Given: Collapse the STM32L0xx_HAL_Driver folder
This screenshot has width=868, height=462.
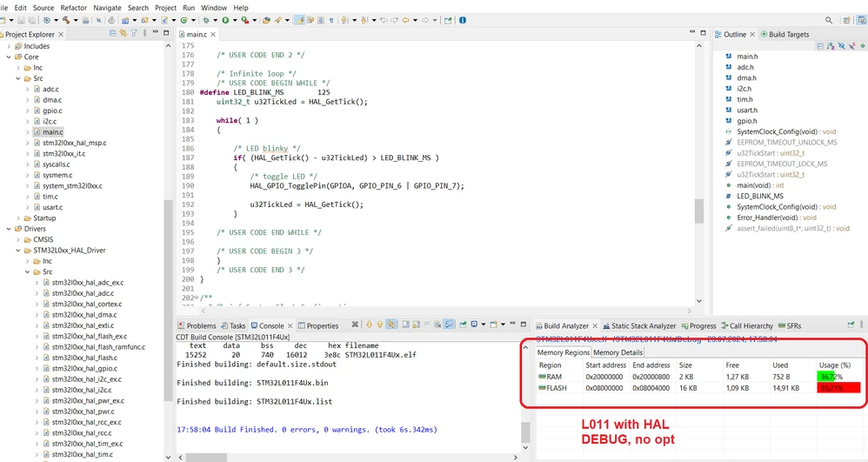Looking at the screenshot, I should point(18,251).
